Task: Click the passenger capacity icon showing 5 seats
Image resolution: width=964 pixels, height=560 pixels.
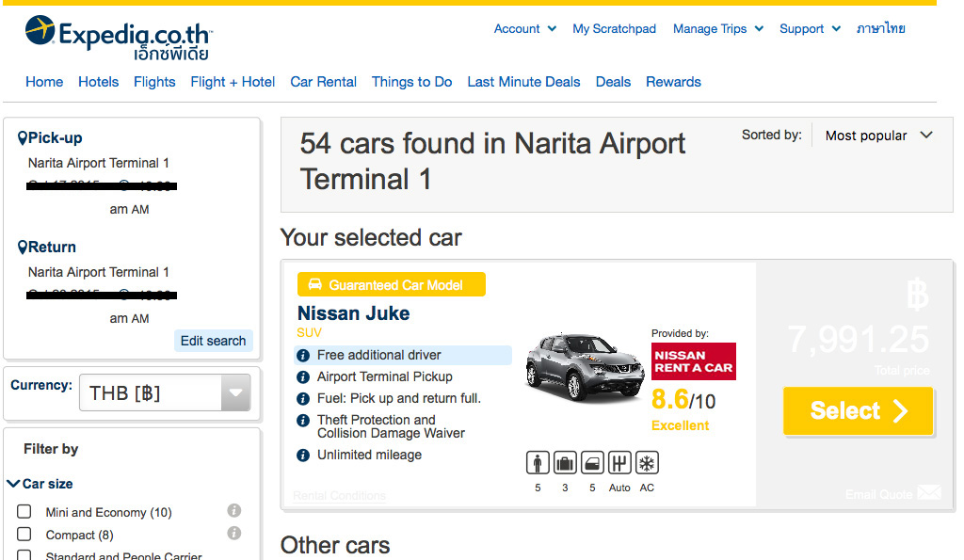Action: click(537, 462)
